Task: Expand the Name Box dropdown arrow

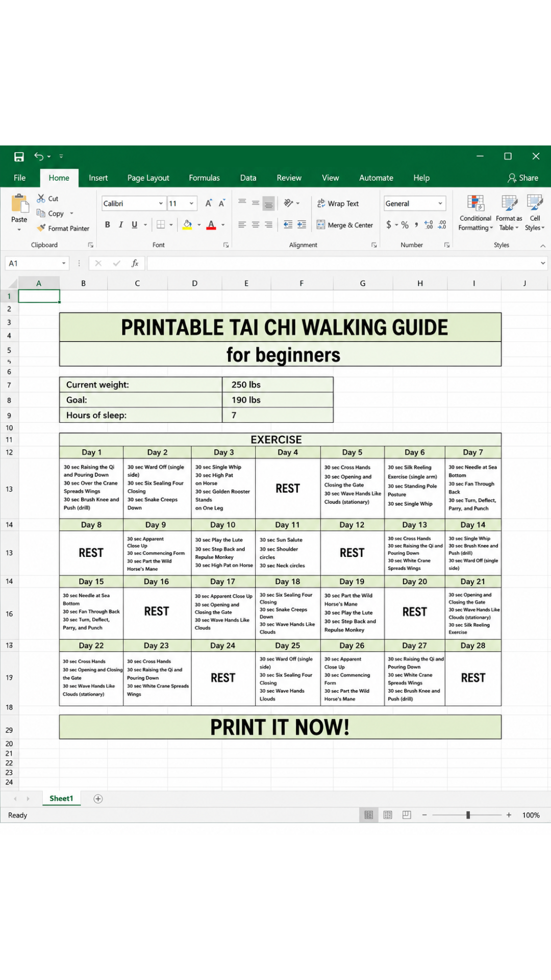Action: 64,263
